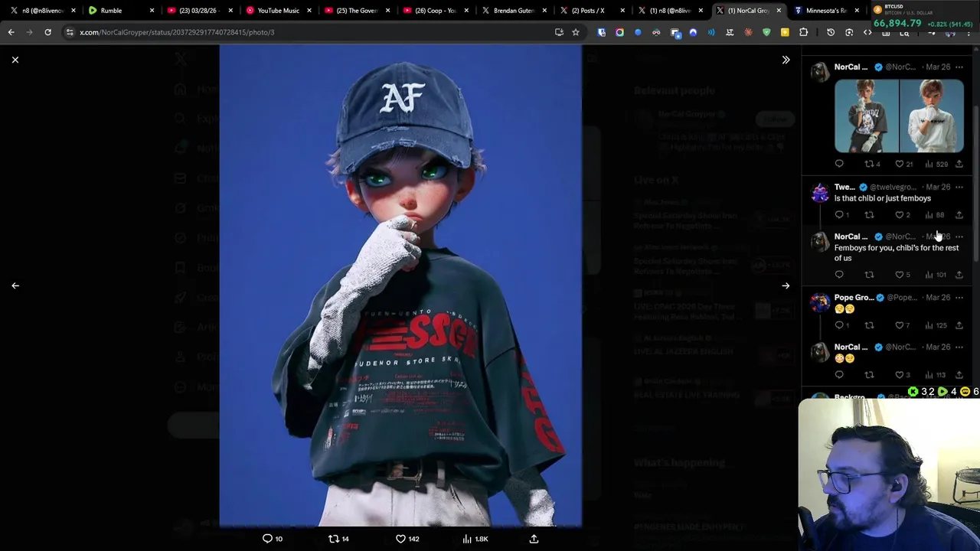Screen dimensions: 980x551
Task: Repost the 'Femboys for you' post
Action: (869, 275)
